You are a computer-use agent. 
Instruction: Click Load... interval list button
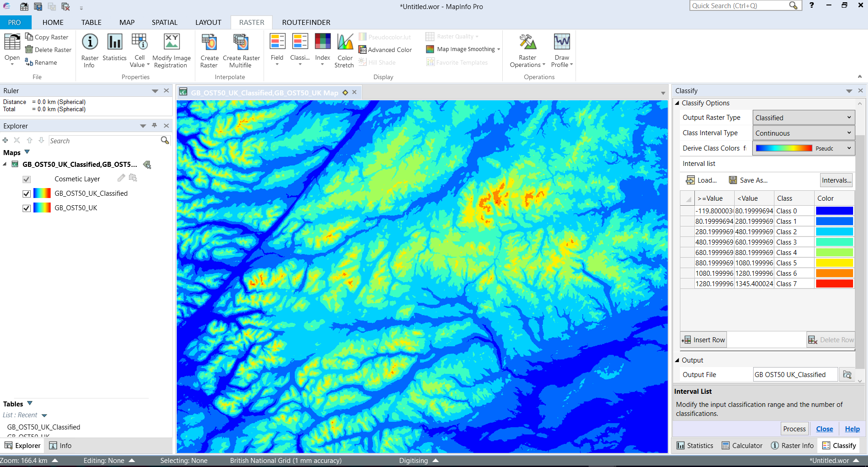(701, 180)
